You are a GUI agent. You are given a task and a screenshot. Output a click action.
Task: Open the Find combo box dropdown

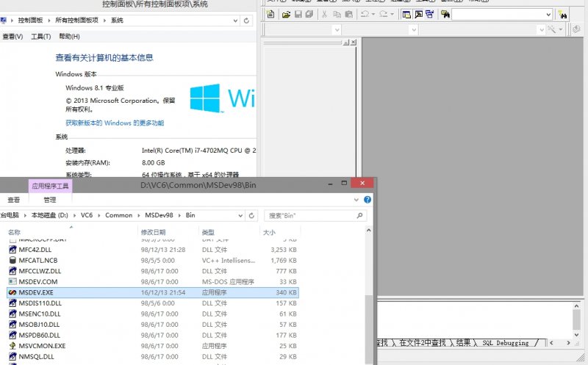tap(548, 15)
